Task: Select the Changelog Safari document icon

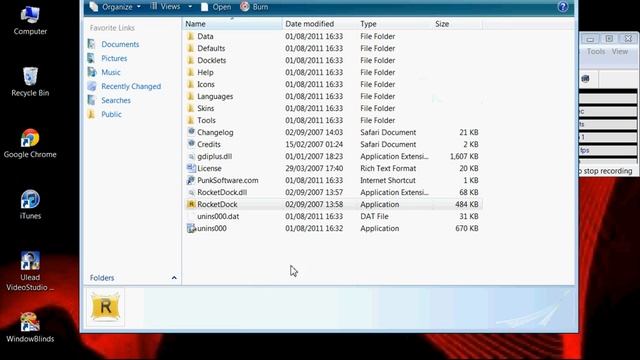Action: [191, 132]
